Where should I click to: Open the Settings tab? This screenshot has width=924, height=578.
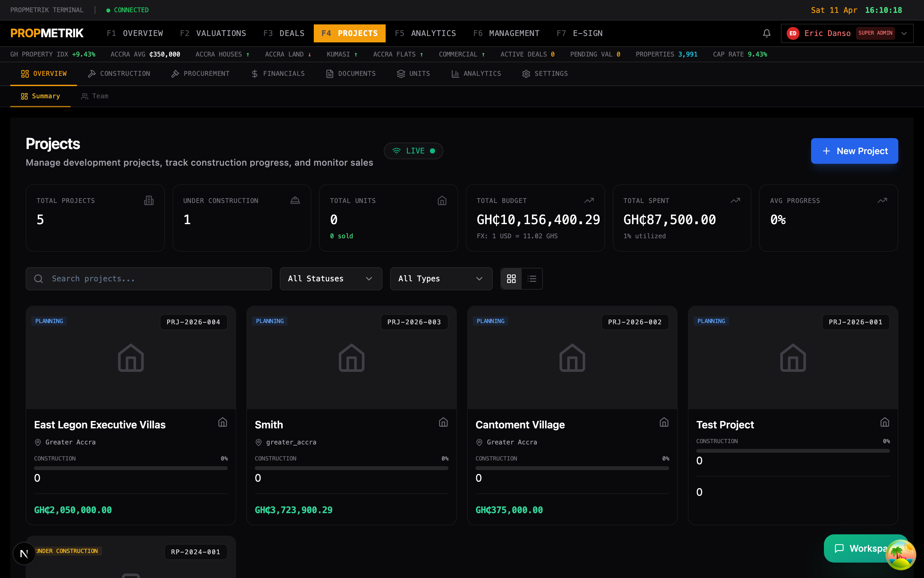pos(544,74)
